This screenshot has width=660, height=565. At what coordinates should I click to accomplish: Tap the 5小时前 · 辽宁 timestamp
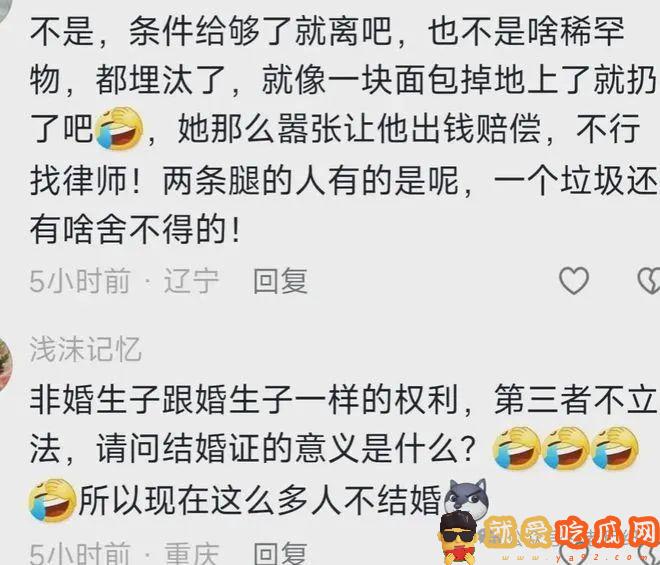(x=125, y=281)
